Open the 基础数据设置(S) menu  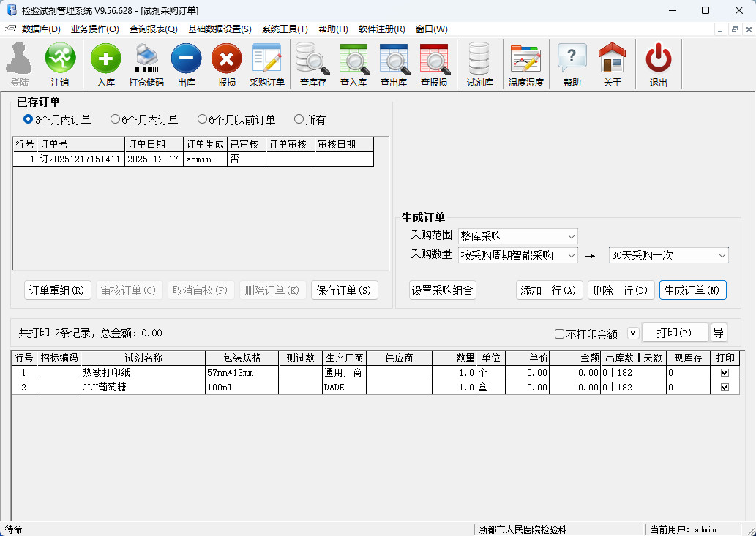tap(219, 29)
